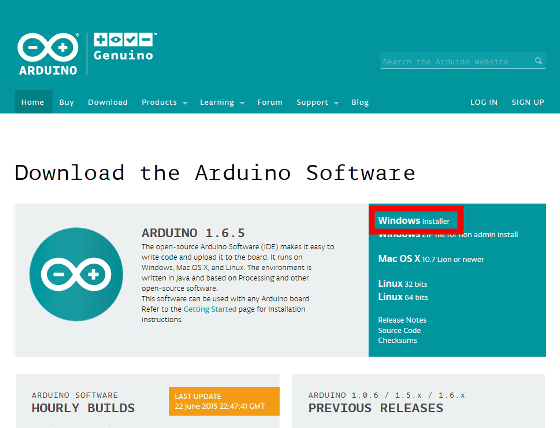Viewport: 560px width, 428px height.
Task: Click the ARDUINO 1.6.5 heading
Action: 193,233
